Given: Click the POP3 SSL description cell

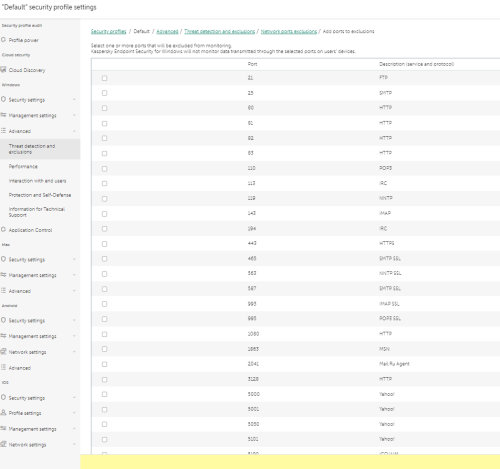Looking at the screenshot, I should point(390,318).
